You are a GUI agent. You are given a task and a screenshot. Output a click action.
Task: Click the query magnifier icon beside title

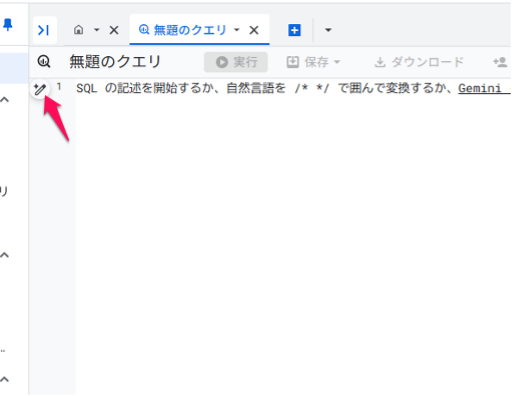coord(44,62)
